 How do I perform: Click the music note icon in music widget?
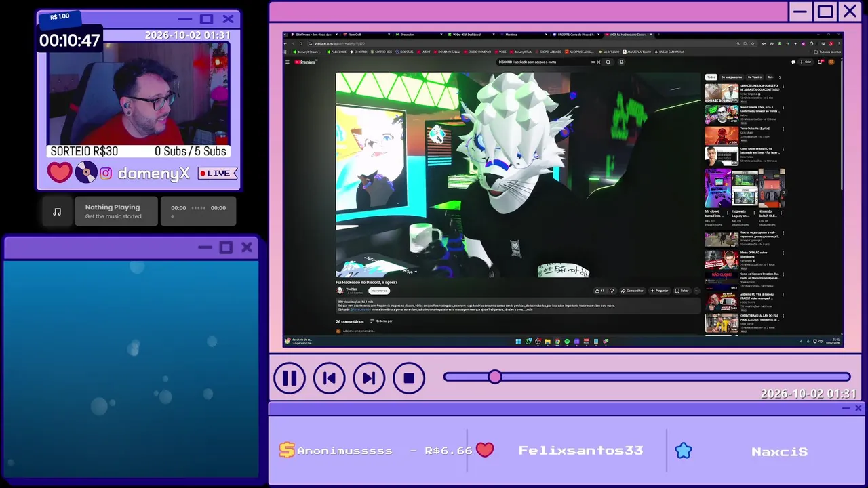(x=57, y=211)
